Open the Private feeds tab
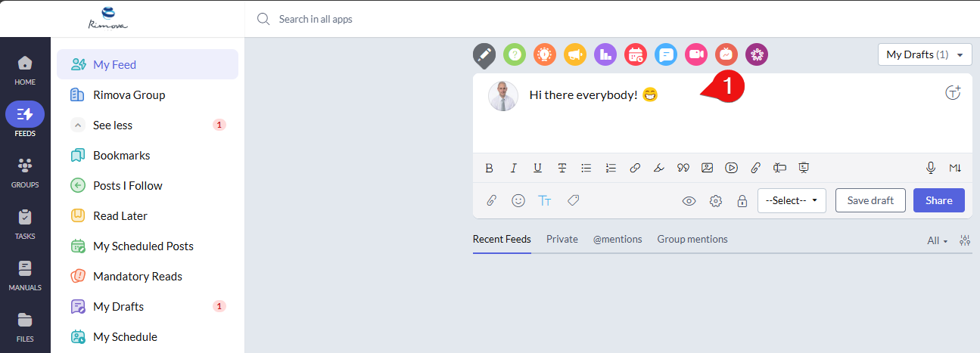Screen dimensions: 980x353 click(x=562, y=240)
